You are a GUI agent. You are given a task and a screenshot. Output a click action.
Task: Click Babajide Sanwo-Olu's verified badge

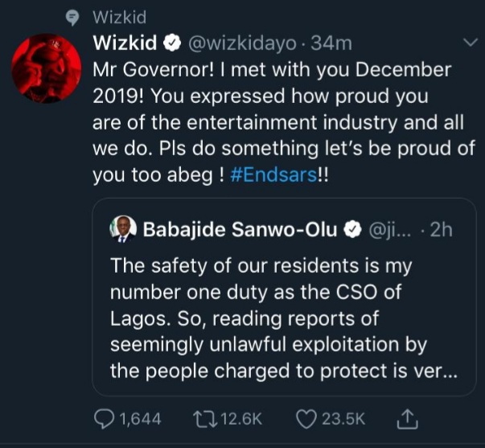[x=351, y=230]
